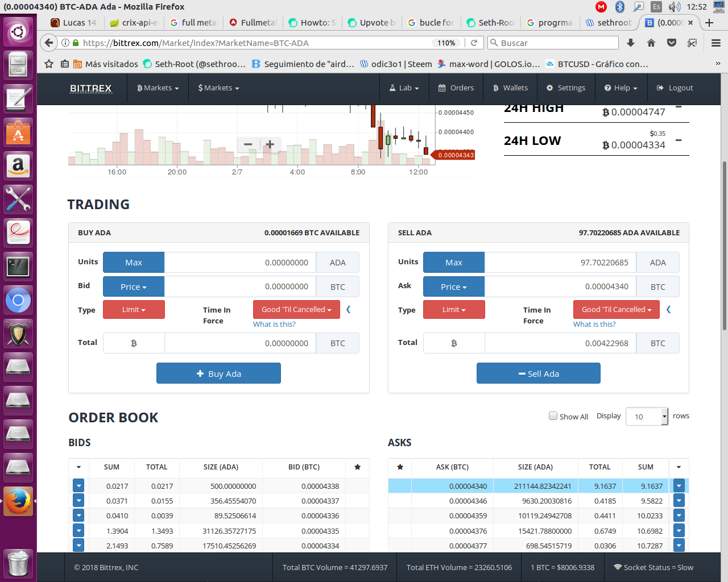Open Ask Price dropdown in Sell ADA
Screen dimensions: 728x582
point(454,286)
